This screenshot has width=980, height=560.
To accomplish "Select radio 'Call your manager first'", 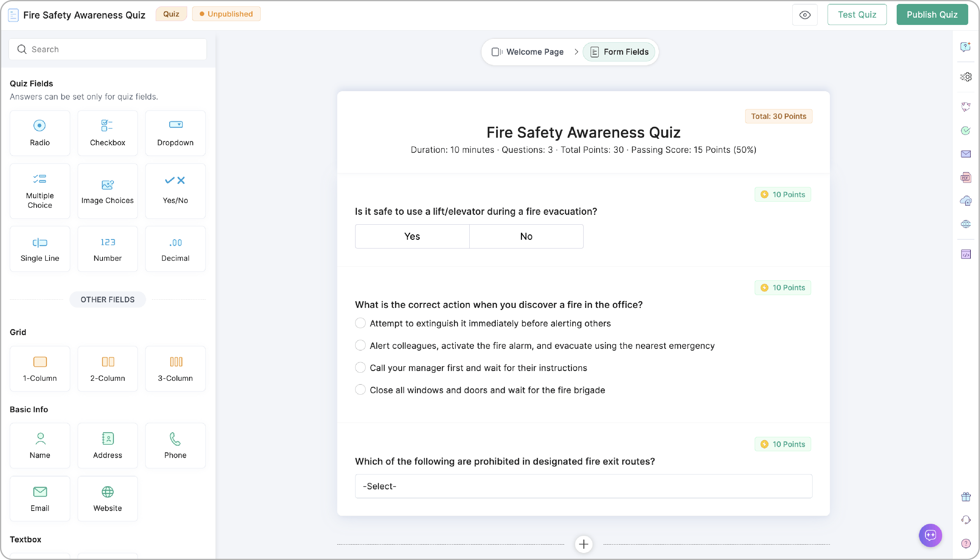I will pos(360,368).
